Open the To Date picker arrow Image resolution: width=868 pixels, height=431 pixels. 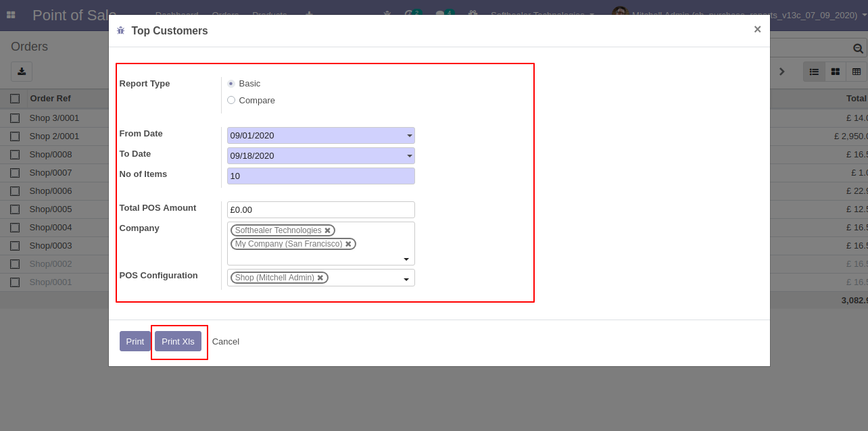tap(409, 156)
